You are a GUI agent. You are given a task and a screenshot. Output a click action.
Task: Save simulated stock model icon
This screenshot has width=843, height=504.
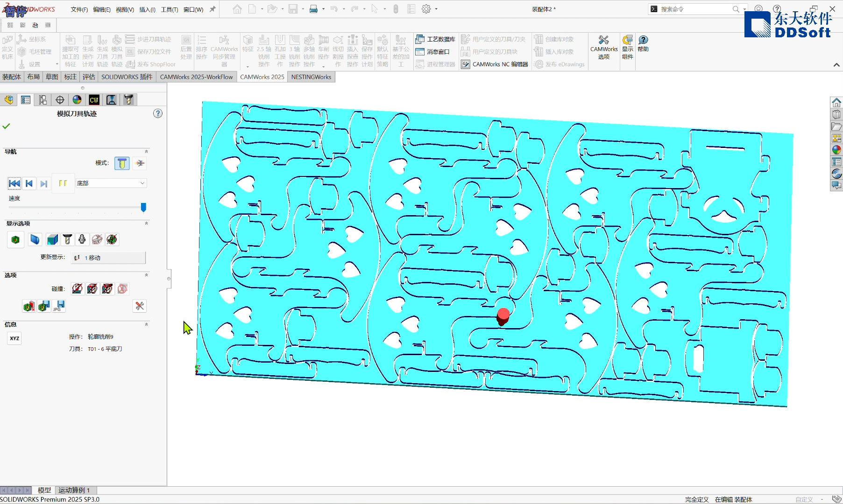(x=44, y=306)
